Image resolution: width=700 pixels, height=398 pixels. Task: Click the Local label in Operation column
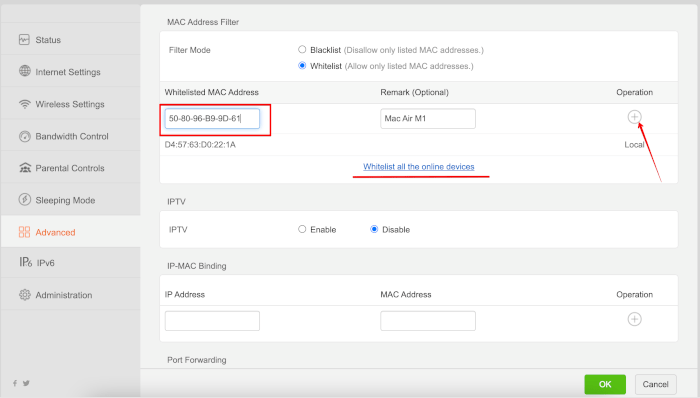[x=634, y=145]
